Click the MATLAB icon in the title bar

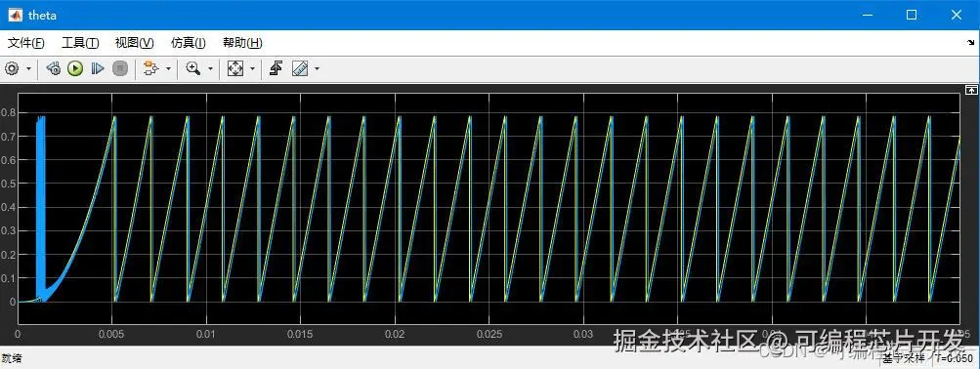point(15,15)
